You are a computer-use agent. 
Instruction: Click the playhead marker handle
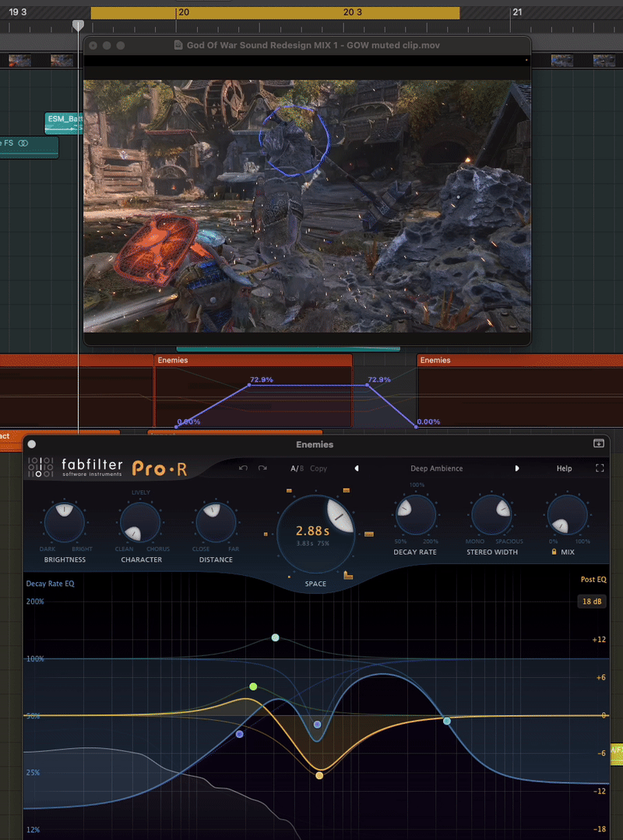click(78, 25)
